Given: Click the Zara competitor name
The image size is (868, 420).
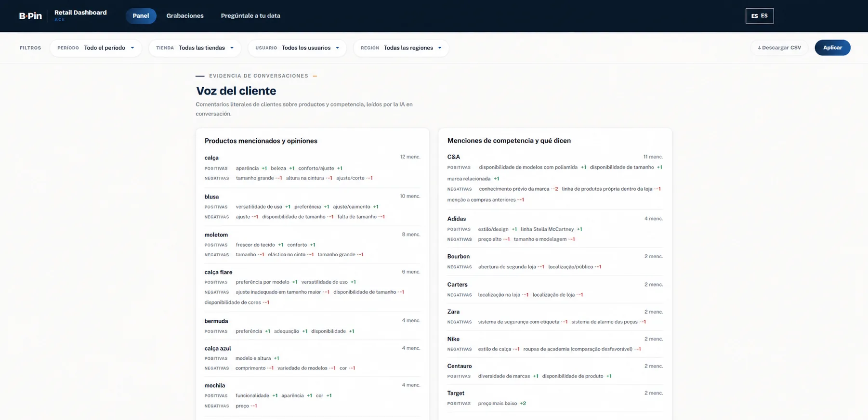Looking at the screenshot, I should (453, 312).
